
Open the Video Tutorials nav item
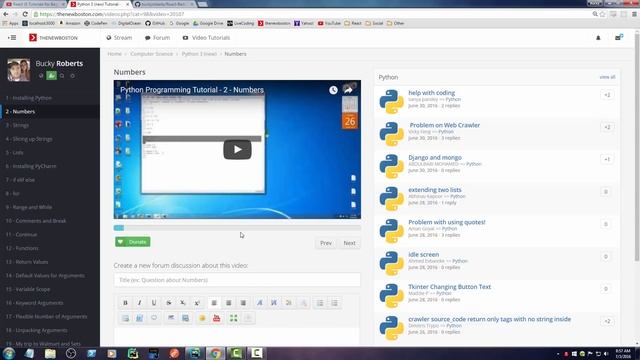(207, 38)
